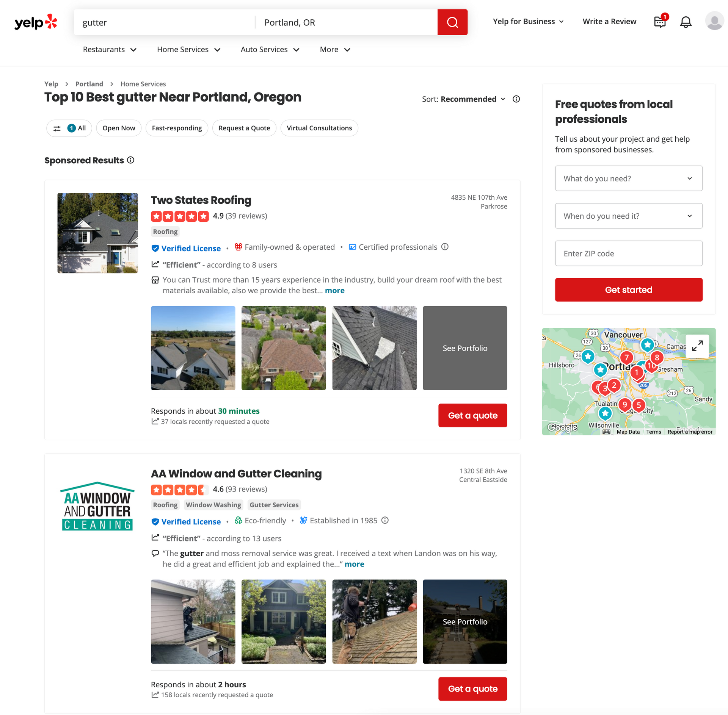Click Two States Roofing portfolio thumbnail
The image size is (728, 715).
(193, 348)
